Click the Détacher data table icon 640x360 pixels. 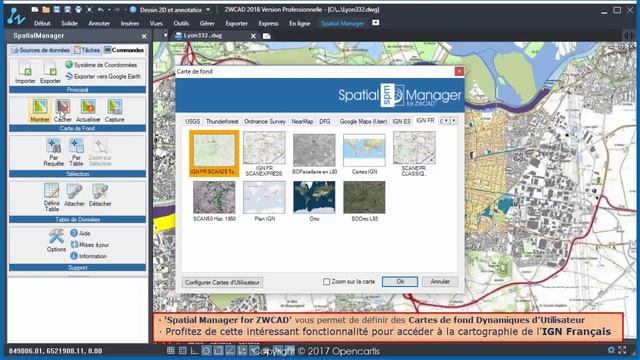pos(100,195)
